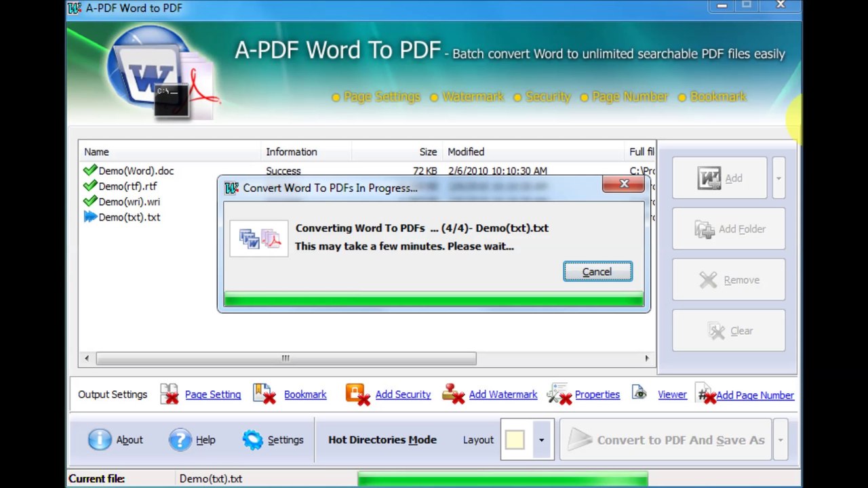Sort by the Information column header
The height and width of the screenshot is (488, 868).
pyautogui.click(x=306, y=152)
